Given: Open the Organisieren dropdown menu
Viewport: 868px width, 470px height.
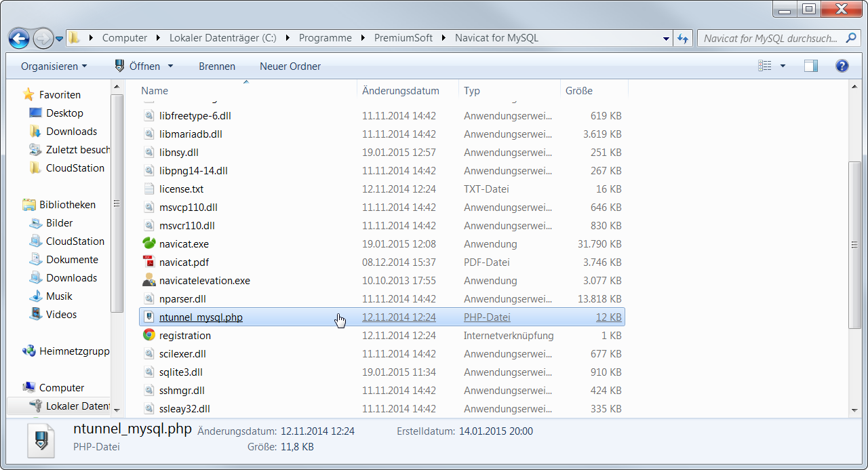Looking at the screenshot, I should click(54, 66).
